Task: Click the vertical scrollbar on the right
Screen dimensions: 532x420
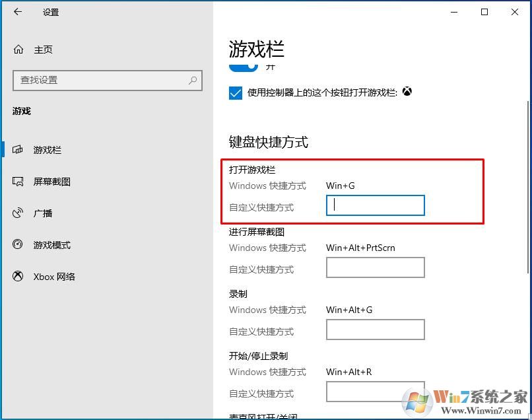Action: [x=527, y=187]
